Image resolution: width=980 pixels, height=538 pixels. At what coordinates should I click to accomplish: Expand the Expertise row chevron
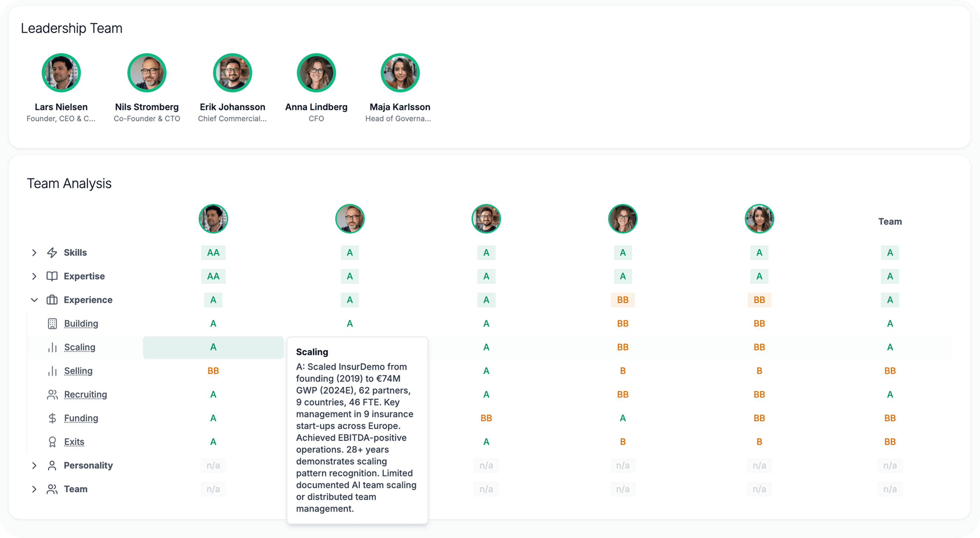[34, 276]
